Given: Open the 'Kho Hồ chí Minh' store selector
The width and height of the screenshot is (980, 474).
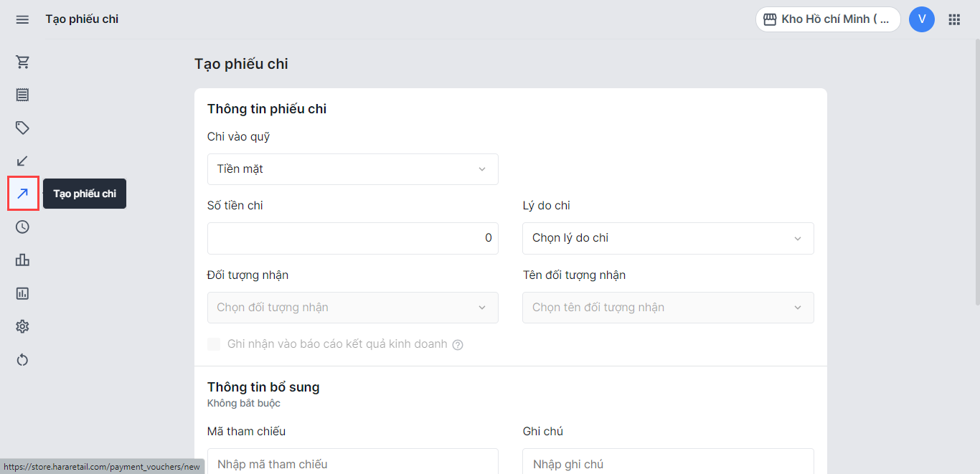Looking at the screenshot, I should pyautogui.click(x=828, y=19).
